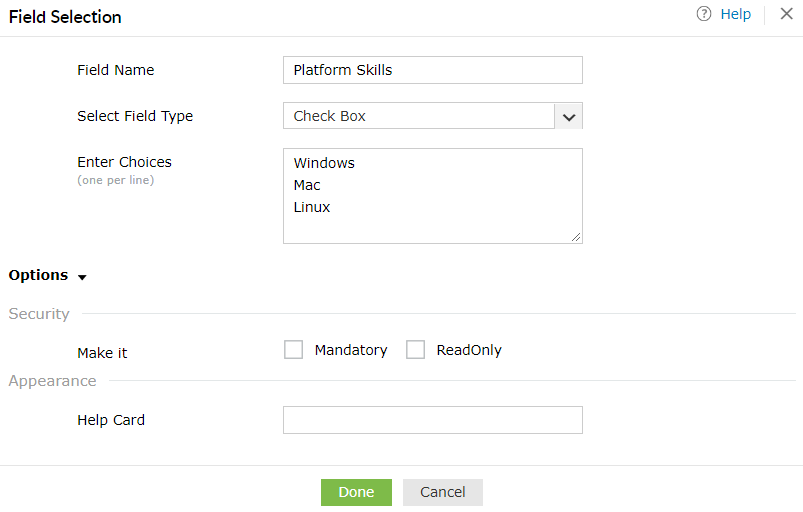Collapse the Options section heading
The width and height of the screenshot is (803, 512).
point(38,275)
